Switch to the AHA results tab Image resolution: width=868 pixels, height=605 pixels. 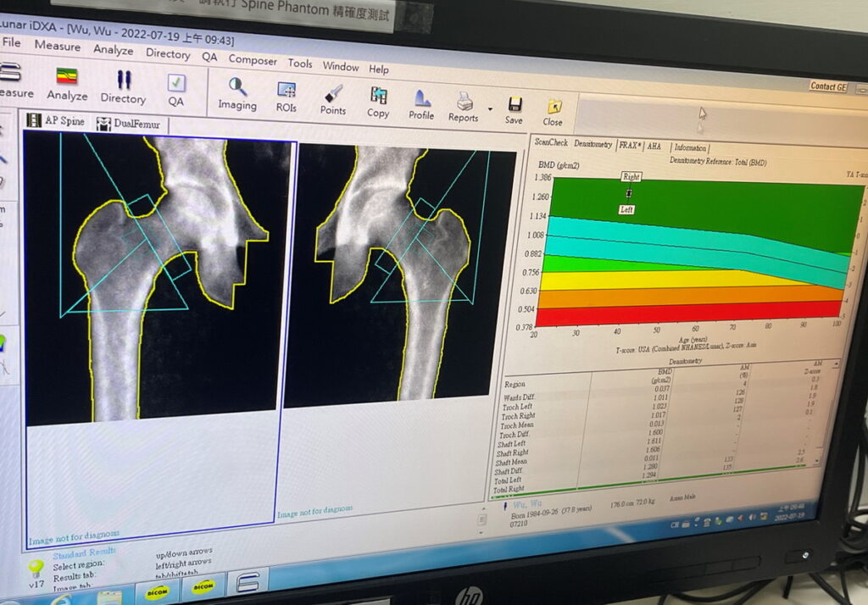654,146
